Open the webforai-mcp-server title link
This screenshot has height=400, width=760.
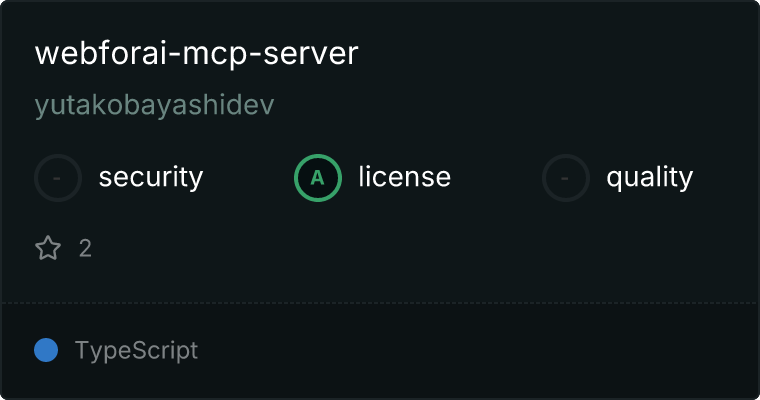click(x=196, y=53)
